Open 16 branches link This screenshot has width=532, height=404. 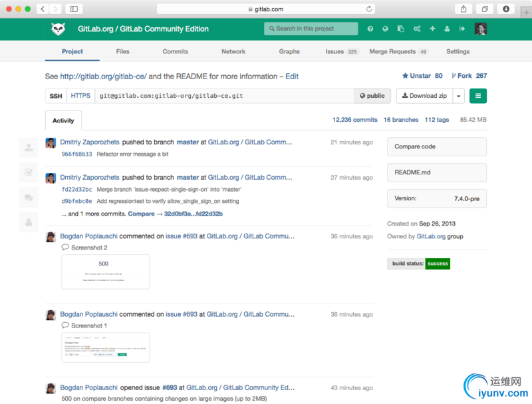tap(401, 120)
